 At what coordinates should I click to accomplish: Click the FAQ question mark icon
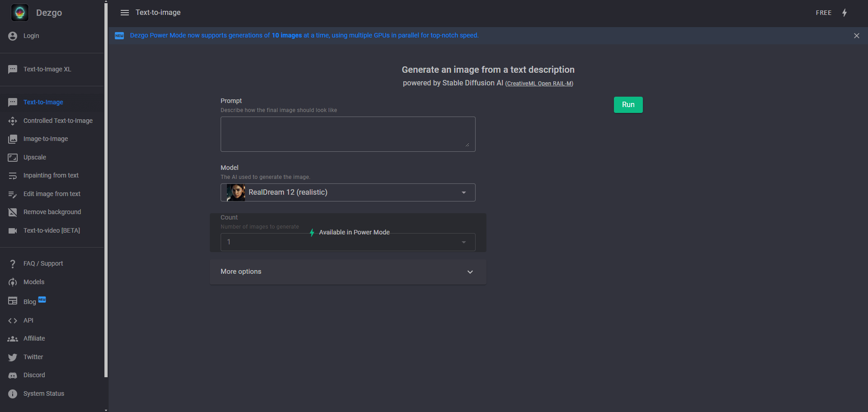pyautogui.click(x=13, y=263)
